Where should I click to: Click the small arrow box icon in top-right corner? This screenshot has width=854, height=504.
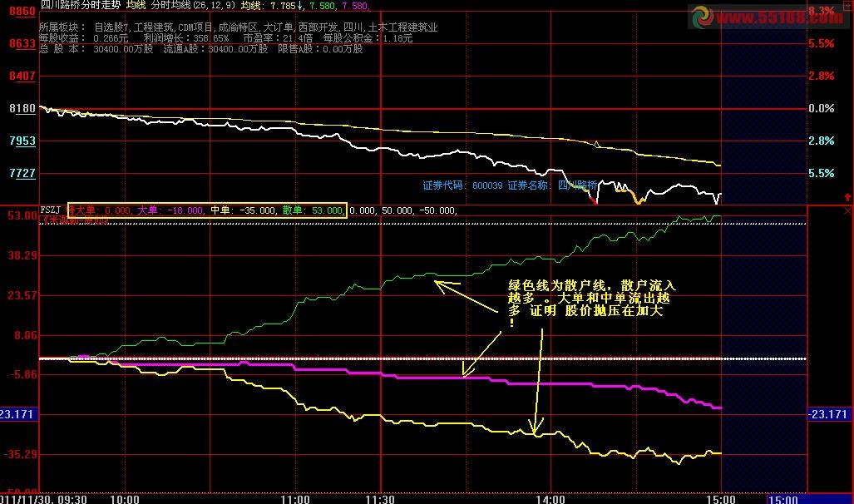(x=847, y=7)
